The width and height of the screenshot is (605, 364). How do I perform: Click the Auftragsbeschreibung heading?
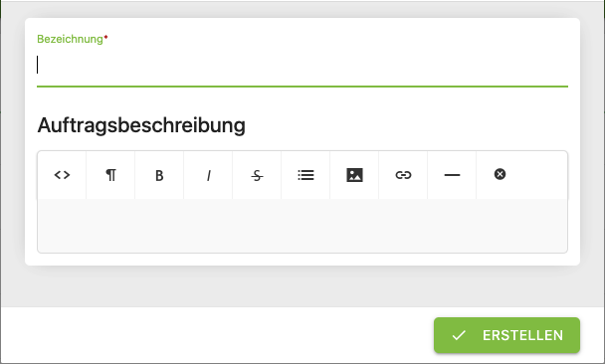(x=141, y=125)
